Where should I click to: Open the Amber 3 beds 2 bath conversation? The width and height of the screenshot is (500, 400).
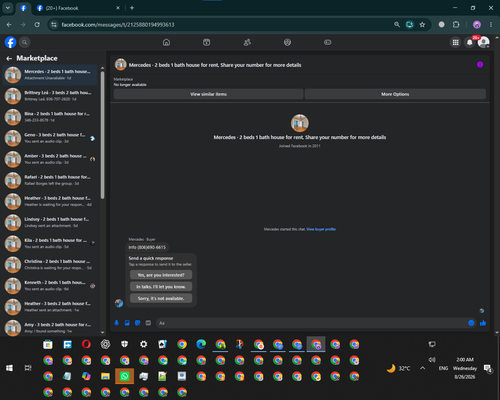click(50, 159)
